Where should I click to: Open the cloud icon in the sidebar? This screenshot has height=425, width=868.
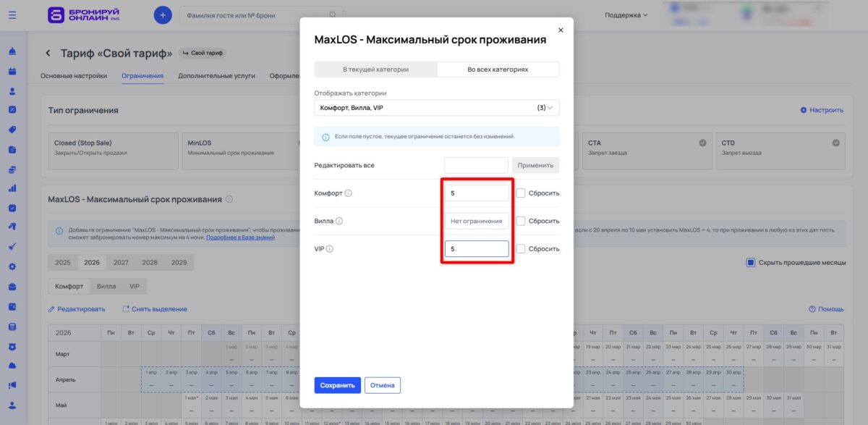tap(13, 365)
